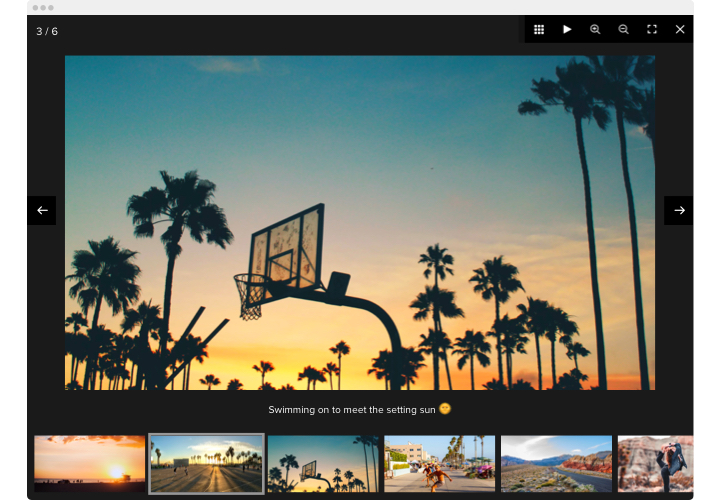Image resolution: width=720 pixels, height=500 pixels.
Task: Click the smiley emoji in the caption
Action: coord(445,408)
